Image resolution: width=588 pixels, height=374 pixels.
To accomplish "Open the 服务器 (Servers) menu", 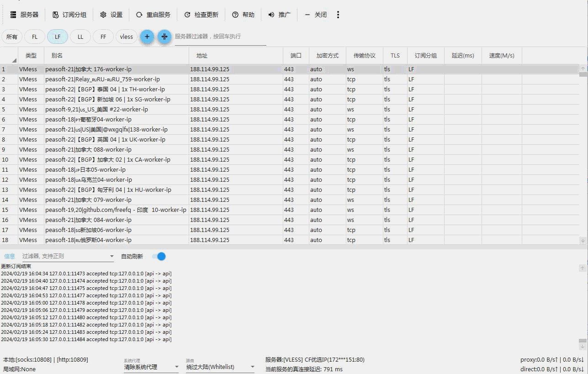I will (24, 15).
